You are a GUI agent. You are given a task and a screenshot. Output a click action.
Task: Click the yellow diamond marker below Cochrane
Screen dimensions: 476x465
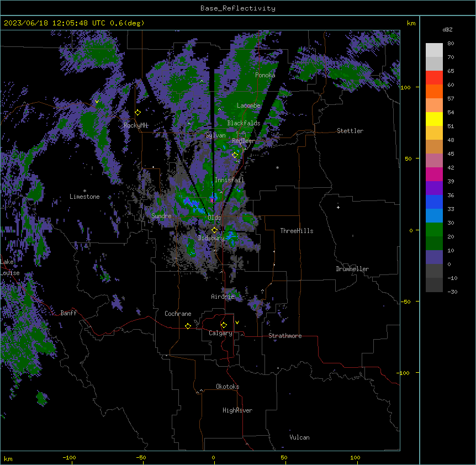[x=188, y=326]
